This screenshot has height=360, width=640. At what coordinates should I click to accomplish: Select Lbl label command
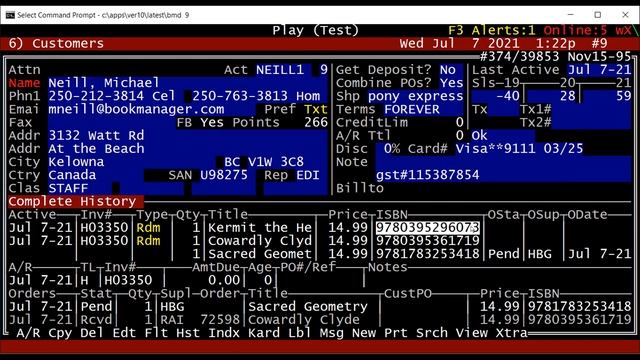click(300, 333)
